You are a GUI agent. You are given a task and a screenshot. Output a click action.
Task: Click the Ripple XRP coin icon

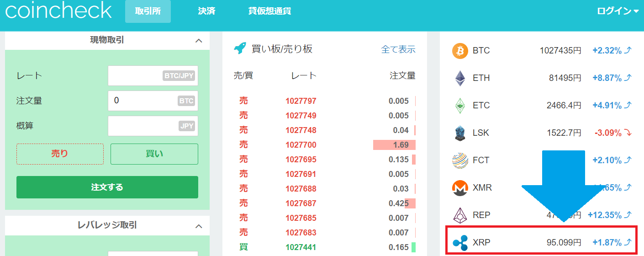[x=460, y=242]
